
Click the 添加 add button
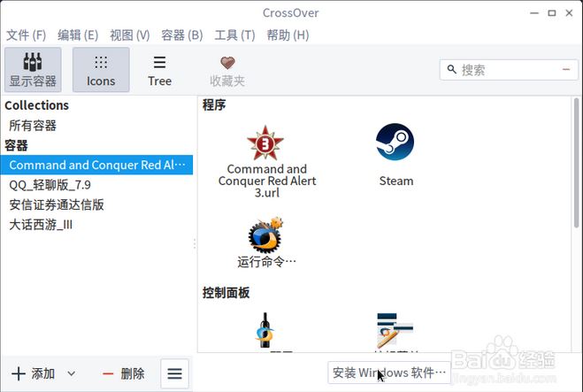[34, 373]
